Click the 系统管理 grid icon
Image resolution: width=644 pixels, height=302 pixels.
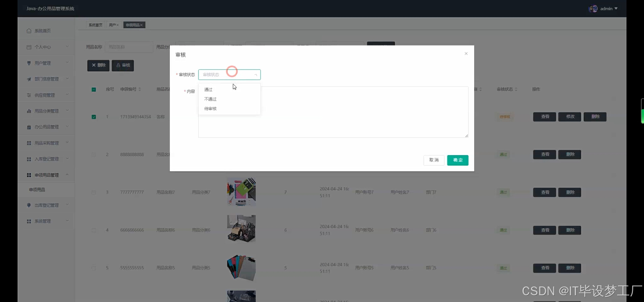[x=29, y=221]
